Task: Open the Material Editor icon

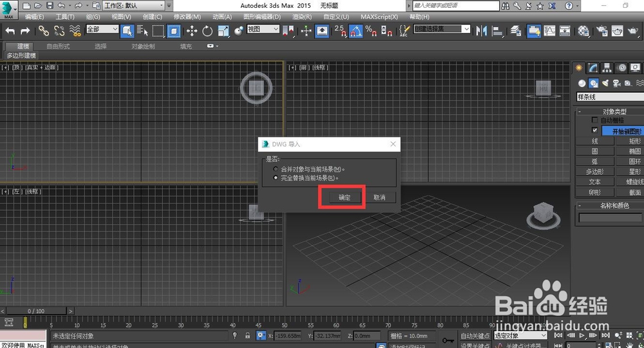Action: [583, 31]
